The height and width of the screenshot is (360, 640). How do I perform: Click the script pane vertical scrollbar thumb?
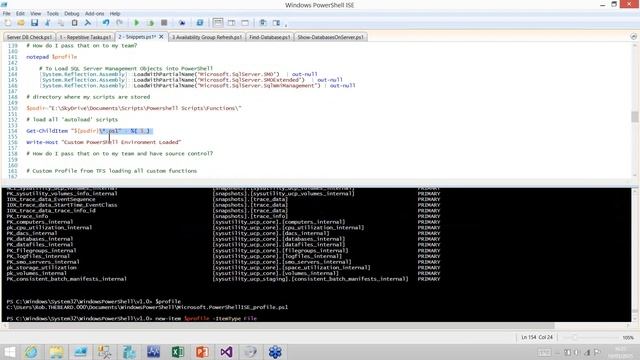(x=635, y=116)
